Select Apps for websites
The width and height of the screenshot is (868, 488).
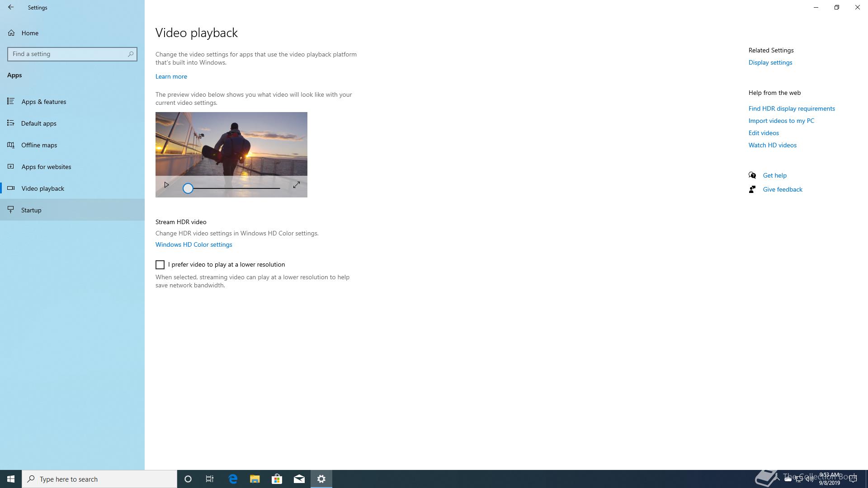(46, 167)
